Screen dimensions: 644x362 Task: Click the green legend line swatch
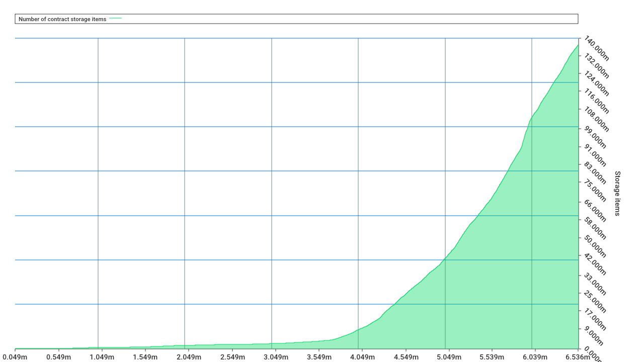pos(116,19)
